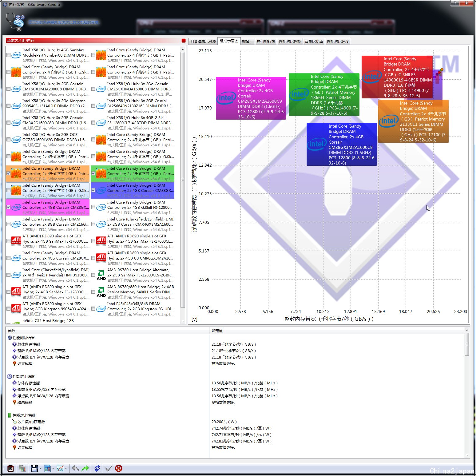Click scroll-down arrow of the chipset list
The width and height of the screenshot is (476, 476).
183,321
